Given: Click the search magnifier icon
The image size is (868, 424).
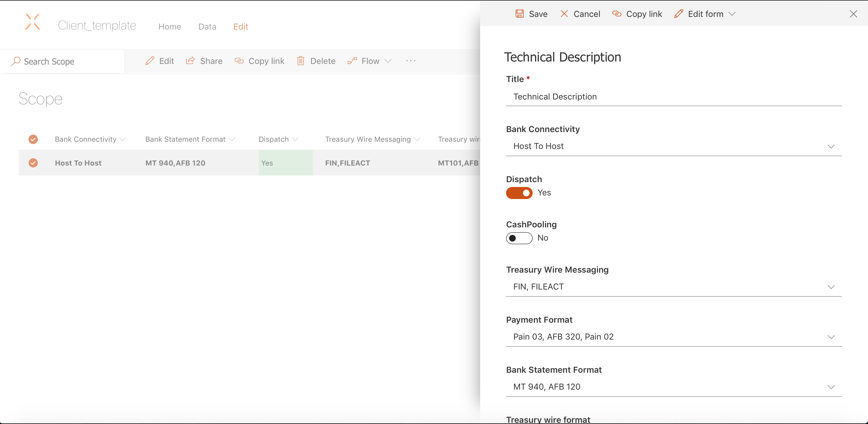Looking at the screenshot, I should [15, 61].
